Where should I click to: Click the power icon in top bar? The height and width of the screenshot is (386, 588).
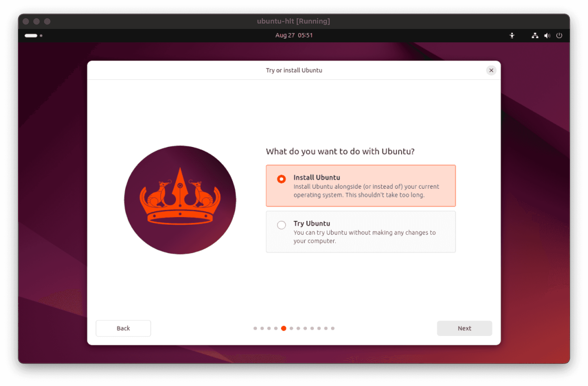[x=559, y=35]
